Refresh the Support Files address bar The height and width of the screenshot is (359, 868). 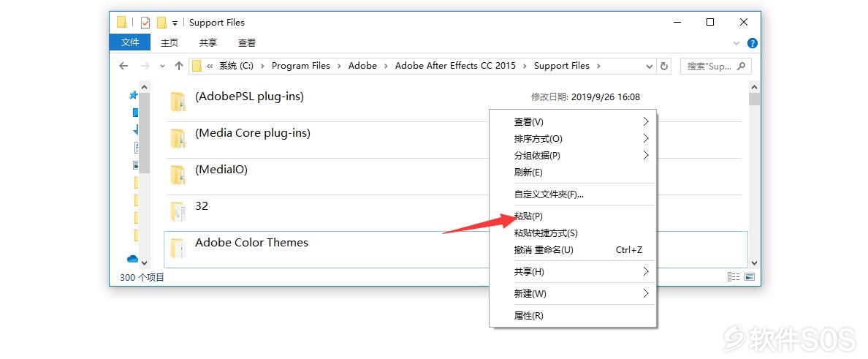click(x=664, y=66)
